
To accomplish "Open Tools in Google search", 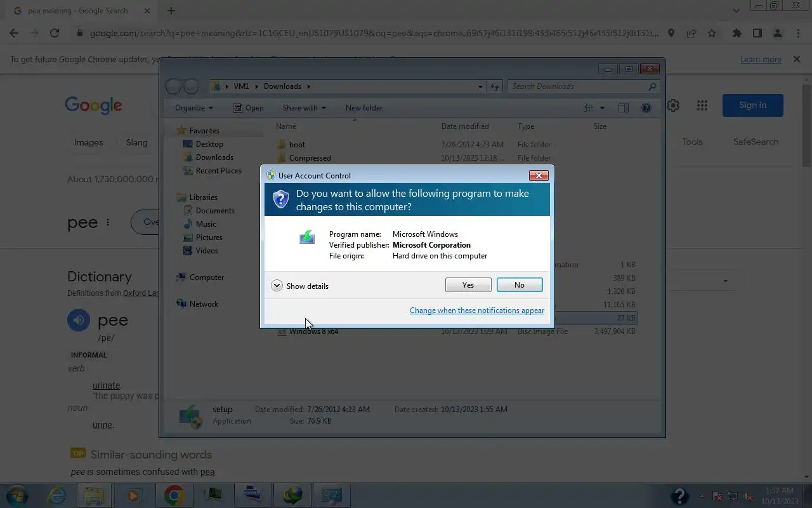I will pyautogui.click(x=692, y=142).
